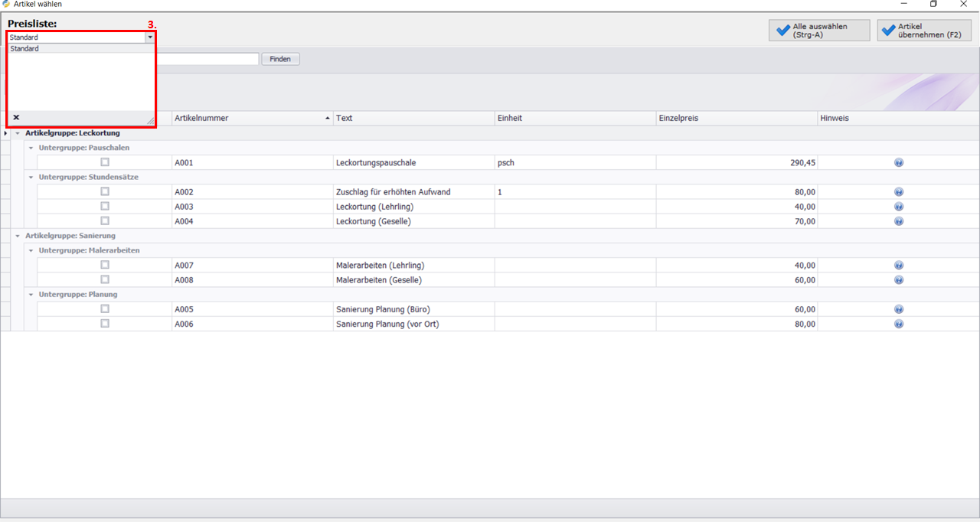Select the checkbox for article A003
The image size is (980, 522).
point(105,207)
